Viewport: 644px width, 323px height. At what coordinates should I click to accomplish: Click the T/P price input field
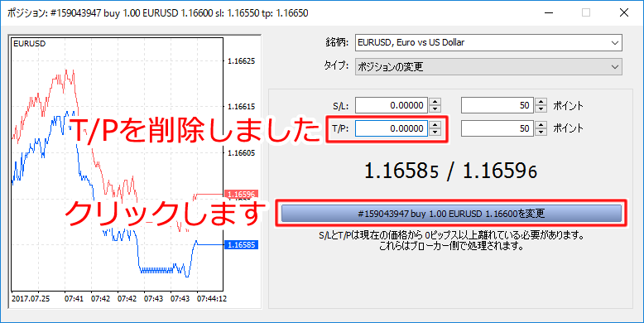(392, 128)
